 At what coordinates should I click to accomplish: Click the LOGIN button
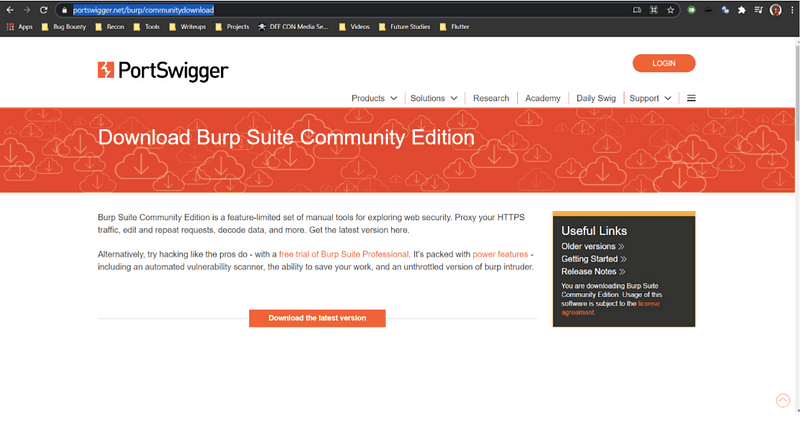click(664, 63)
